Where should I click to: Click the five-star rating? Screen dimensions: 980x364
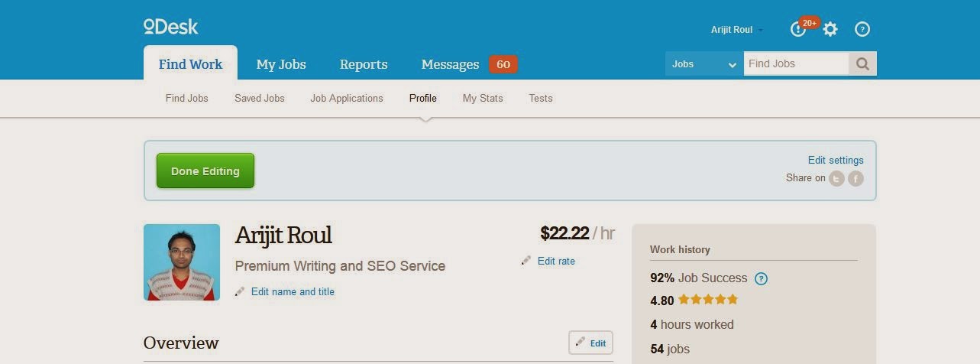click(x=708, y=300)
